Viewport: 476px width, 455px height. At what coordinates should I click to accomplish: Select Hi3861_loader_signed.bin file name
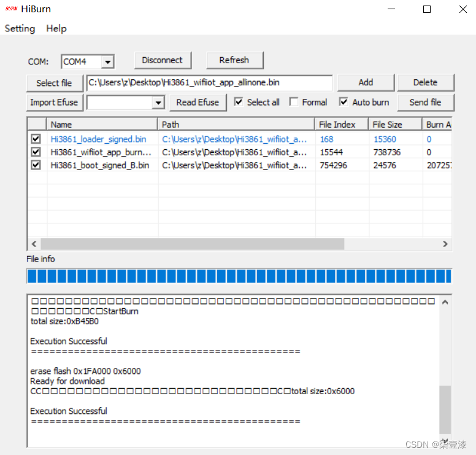tap(98, 139)
